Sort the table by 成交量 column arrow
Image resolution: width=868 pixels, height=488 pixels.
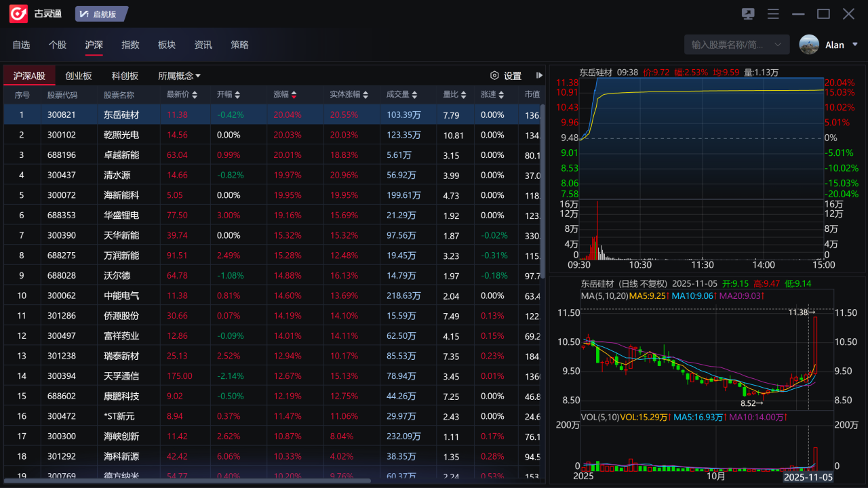414,95
